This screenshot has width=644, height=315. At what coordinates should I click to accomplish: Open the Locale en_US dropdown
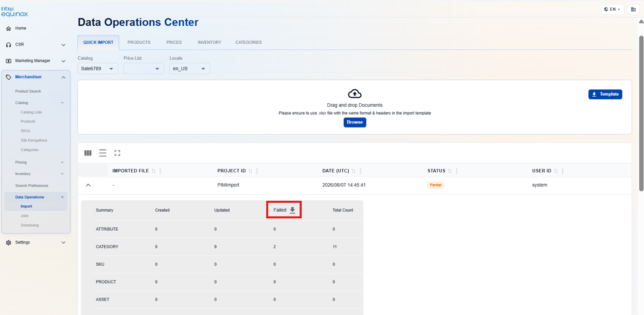pyautogui.click(x=190, y=69)
